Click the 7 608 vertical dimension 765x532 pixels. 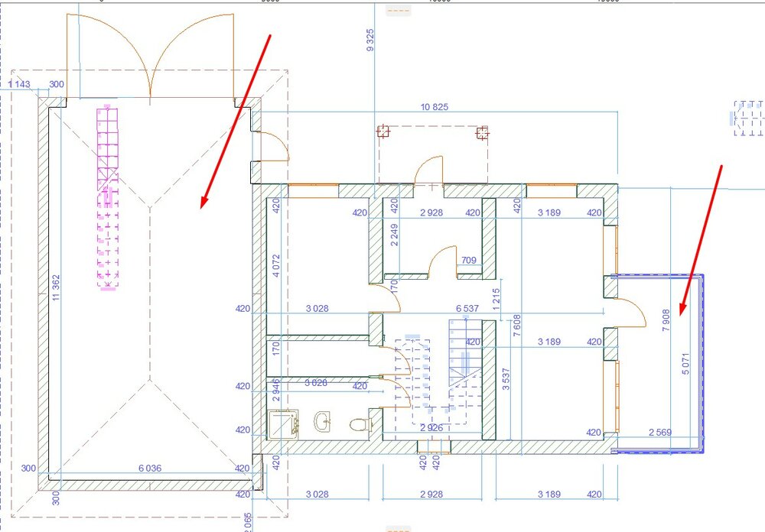[x=516, y=326]
